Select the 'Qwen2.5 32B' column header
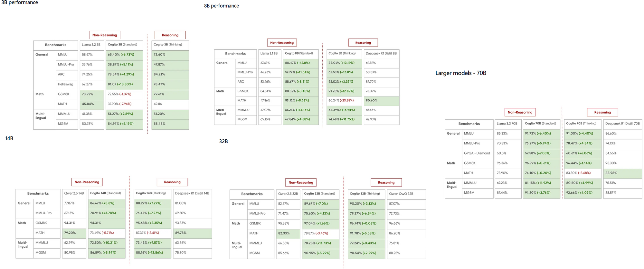Screen dimensions: 644x269 point(288,194)
